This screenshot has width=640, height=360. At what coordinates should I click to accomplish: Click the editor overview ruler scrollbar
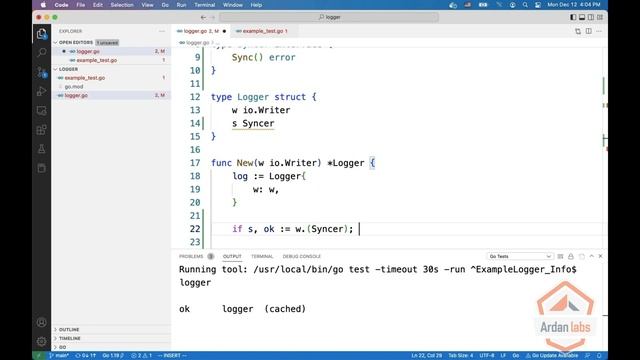[x=605, y=148]
